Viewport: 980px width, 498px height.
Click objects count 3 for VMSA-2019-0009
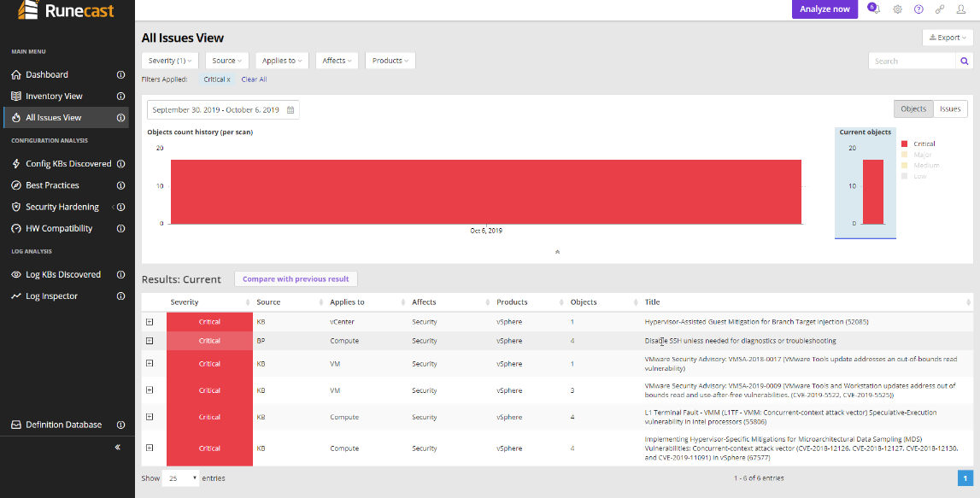click(x=572, y=390)
